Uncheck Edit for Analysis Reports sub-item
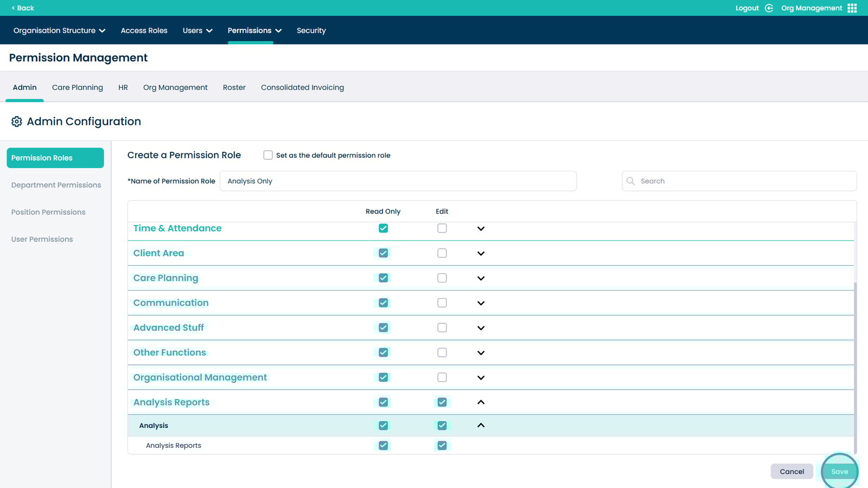Viewport: 868px width, 488px height. pos(442,446)
